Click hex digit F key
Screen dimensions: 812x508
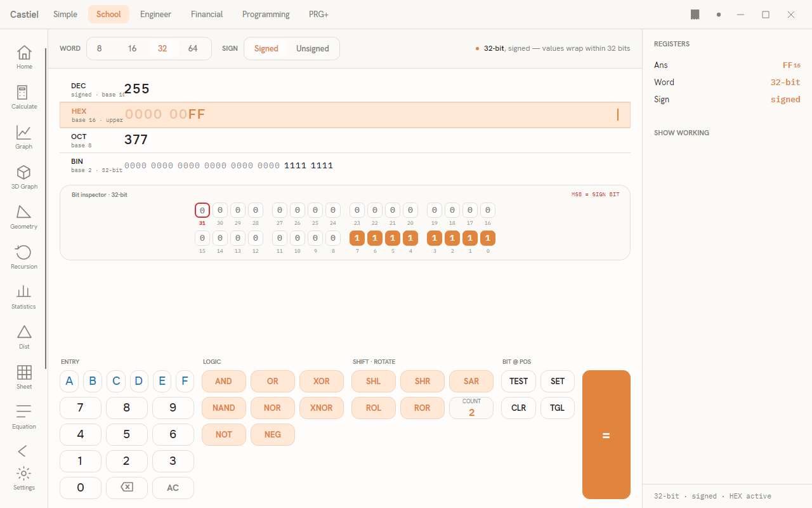point(185,381)
